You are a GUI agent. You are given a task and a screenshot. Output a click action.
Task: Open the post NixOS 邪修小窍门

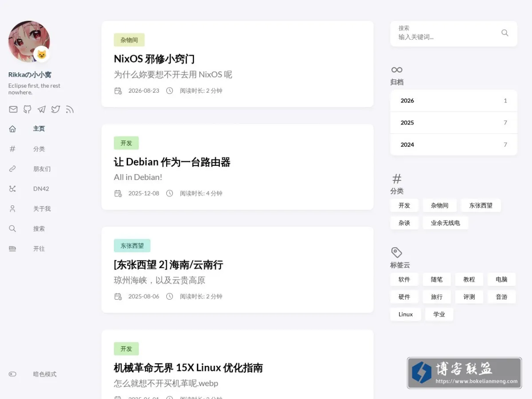154,59
